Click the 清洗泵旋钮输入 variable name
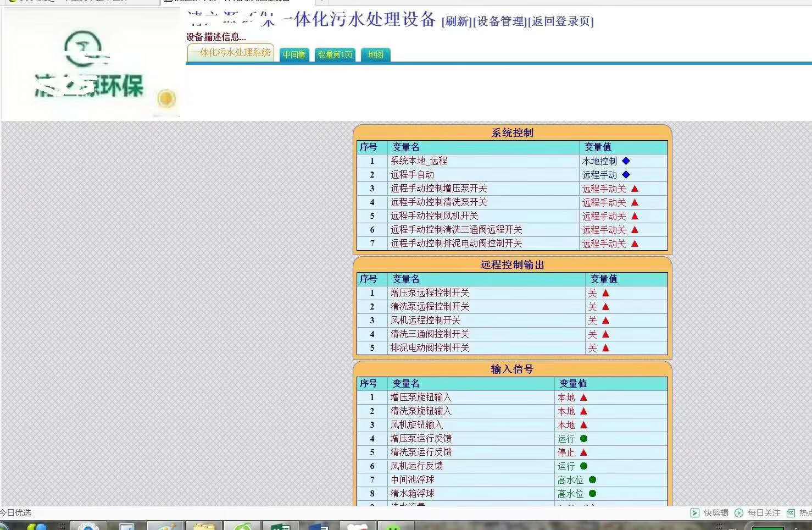Viewport: 812px width, 530px height. point(421,411)
